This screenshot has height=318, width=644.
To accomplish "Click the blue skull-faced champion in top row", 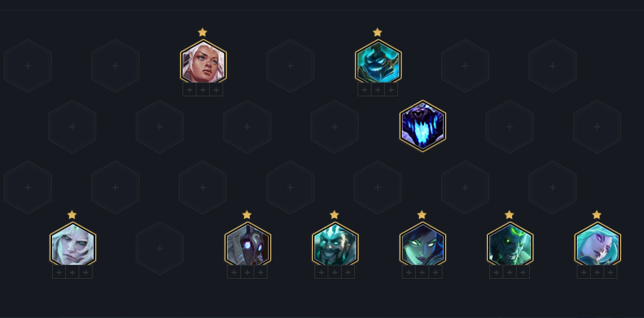I will click(x=378, y=62).
